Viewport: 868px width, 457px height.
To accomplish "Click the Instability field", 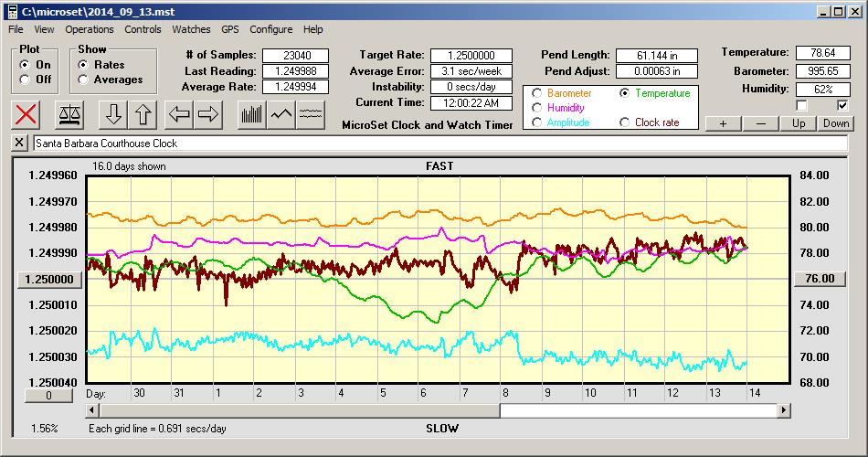I will point(471,87).
